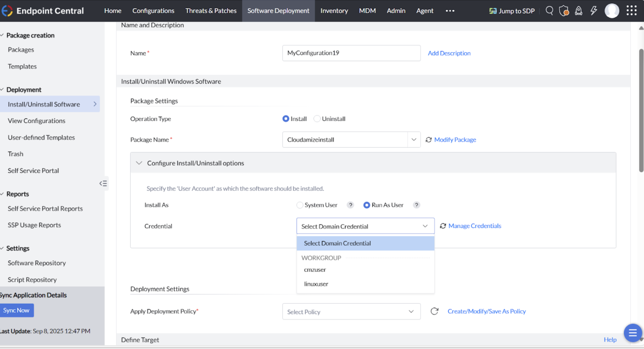
Task: Click the Sync Now button
Action: (x=16, y=310)
